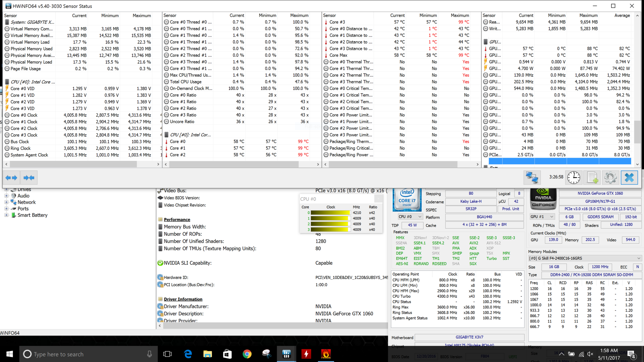Image resolution: width=644 pixels, height=362 pixels.
Task: Show hidden tray icons chevron
Action: click(x=561, y=354)
